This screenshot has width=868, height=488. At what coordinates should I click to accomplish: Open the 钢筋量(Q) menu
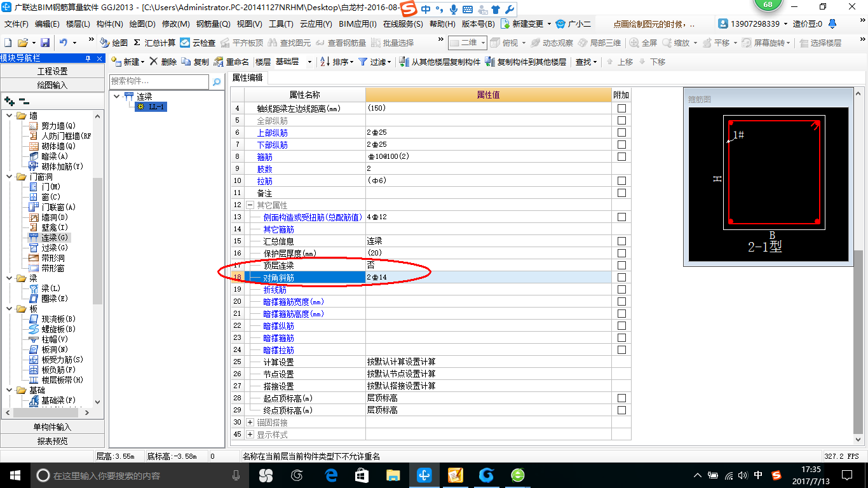point(213,24)
